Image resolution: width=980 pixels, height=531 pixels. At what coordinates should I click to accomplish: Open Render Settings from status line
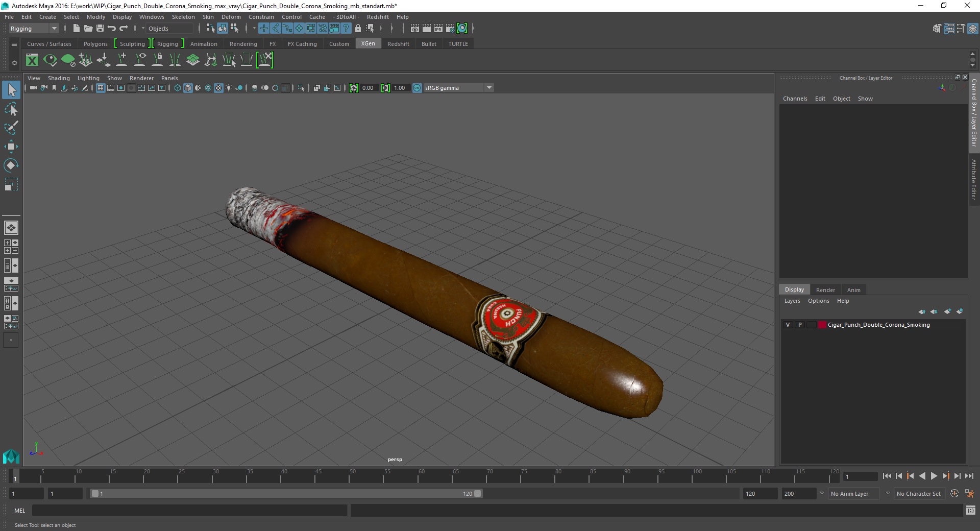[x=450, y=29]
